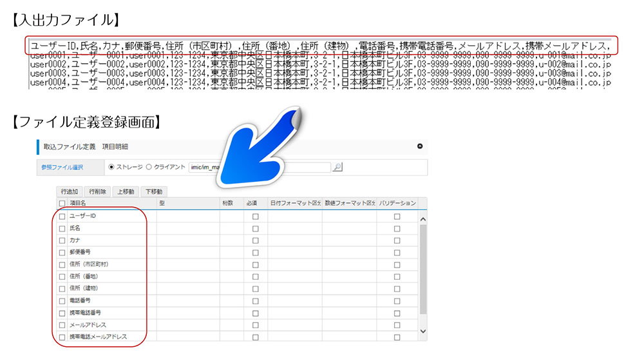Click the user0004 line in file text

pyautogui.click(x=320, y=83)
